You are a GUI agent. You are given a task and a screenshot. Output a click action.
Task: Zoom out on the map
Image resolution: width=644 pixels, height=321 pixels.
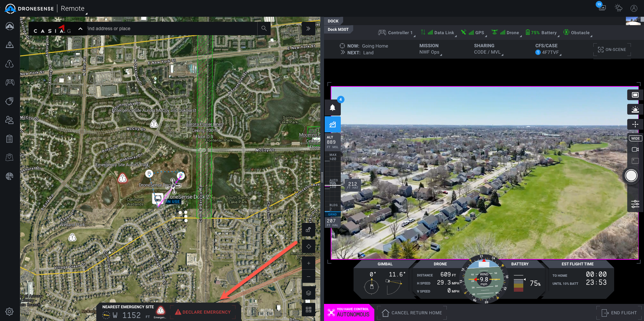[309, 276]
